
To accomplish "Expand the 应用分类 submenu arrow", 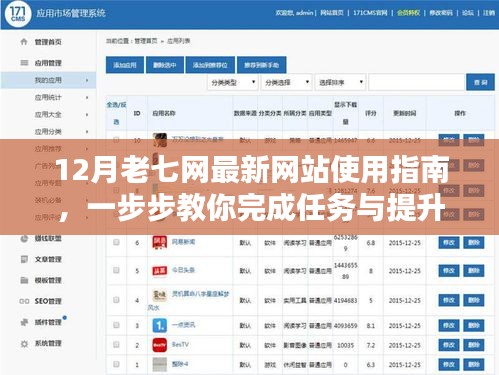I will click(x=87, y=132).
